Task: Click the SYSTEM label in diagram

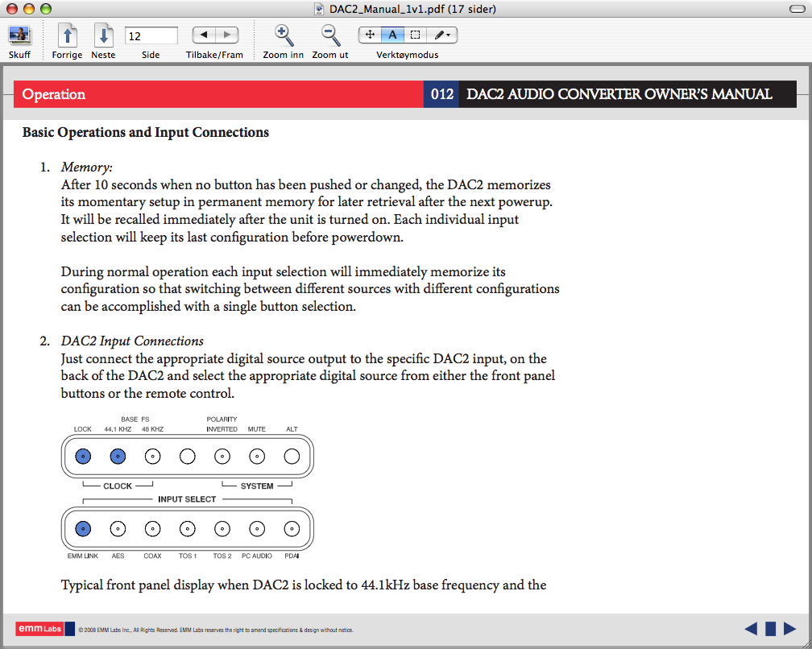Action: (257, 486)
